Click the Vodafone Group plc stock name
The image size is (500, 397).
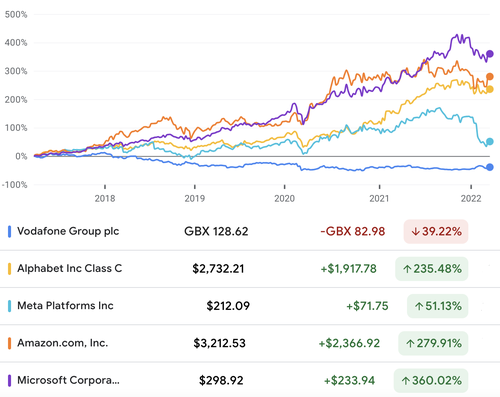pyautogui.click(x=68, y=231)
